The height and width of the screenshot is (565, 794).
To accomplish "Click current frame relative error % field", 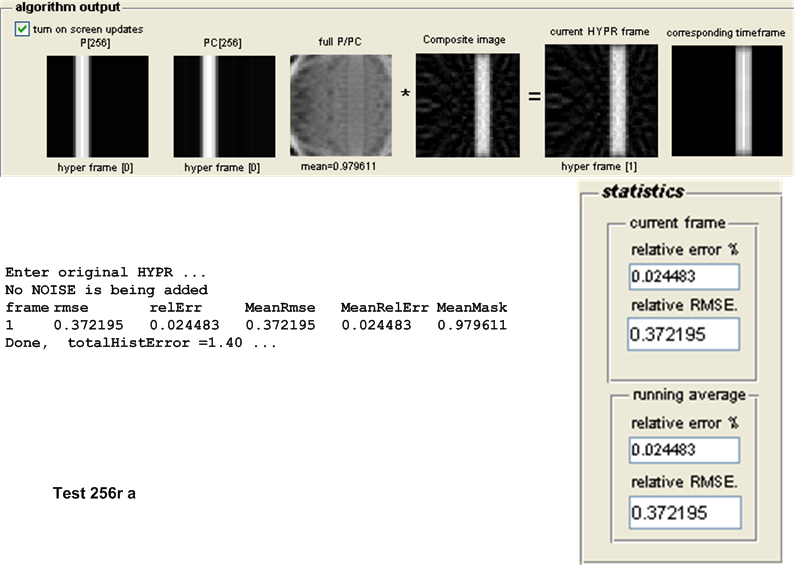I will 684,277.
